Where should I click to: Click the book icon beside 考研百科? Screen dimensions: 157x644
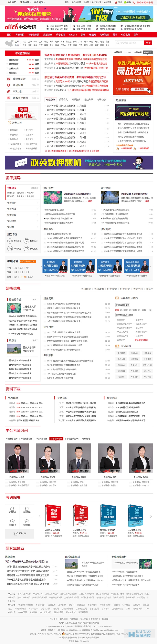117,346
